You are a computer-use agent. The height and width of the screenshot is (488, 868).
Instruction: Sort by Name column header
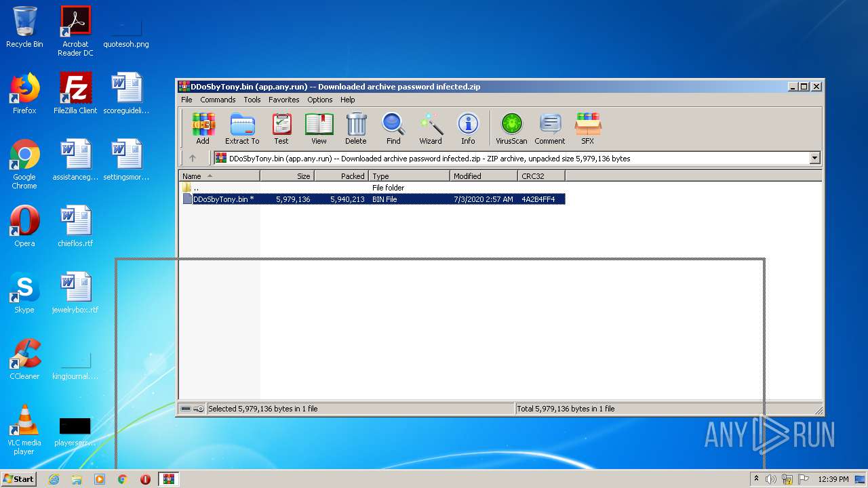click(219, 176)
